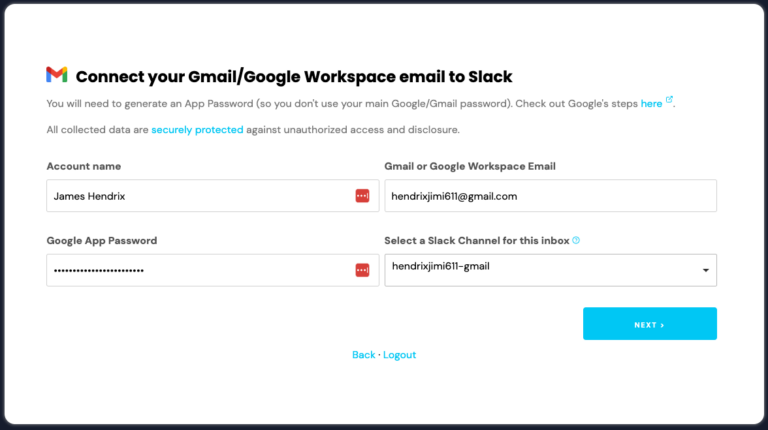The width and height of the screenshot is (768, 430).
Task: Click the help icon beside Slack Channel label
Action: 576,240
